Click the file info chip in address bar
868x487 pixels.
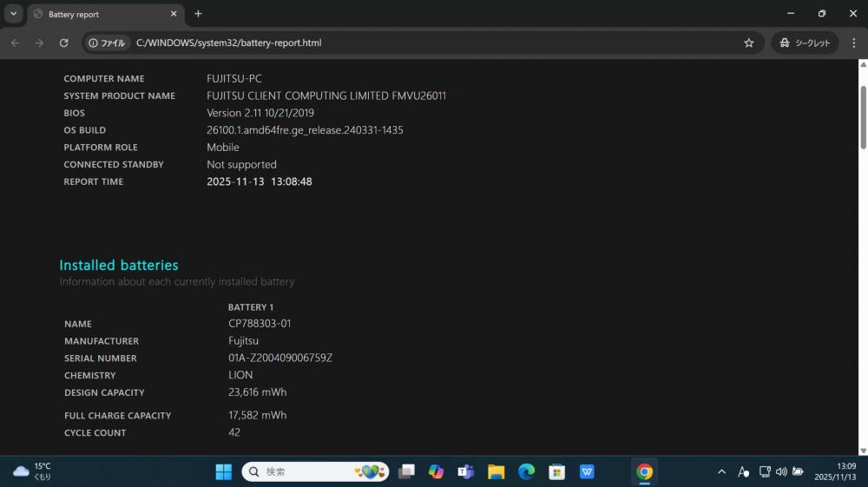(107, 43)
